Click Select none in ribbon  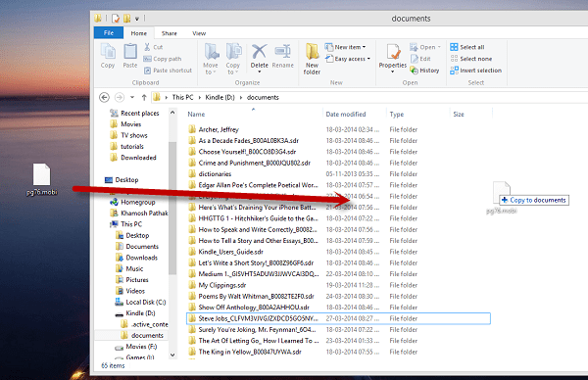pos(471,59)
